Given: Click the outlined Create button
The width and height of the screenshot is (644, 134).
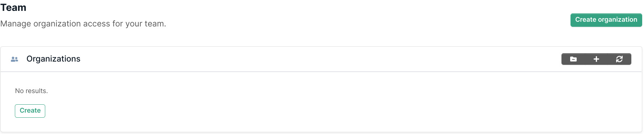Looking at the screenshot, I should point(30,111).
